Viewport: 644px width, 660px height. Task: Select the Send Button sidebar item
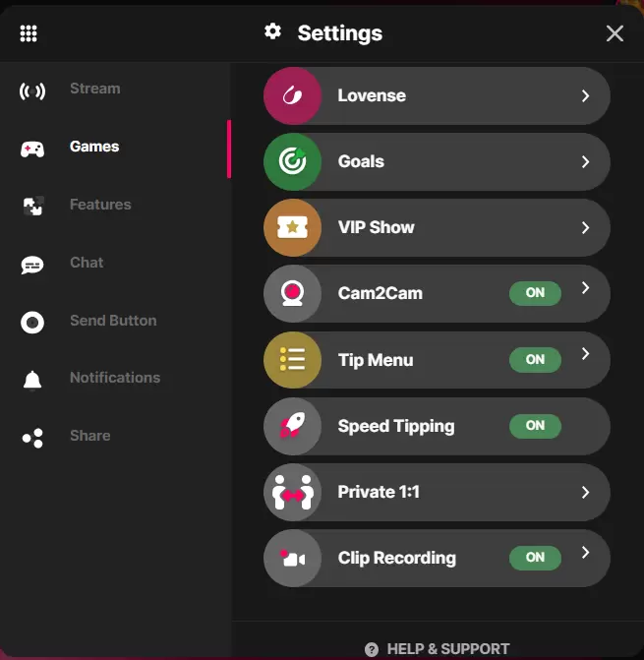coord(115,321)
